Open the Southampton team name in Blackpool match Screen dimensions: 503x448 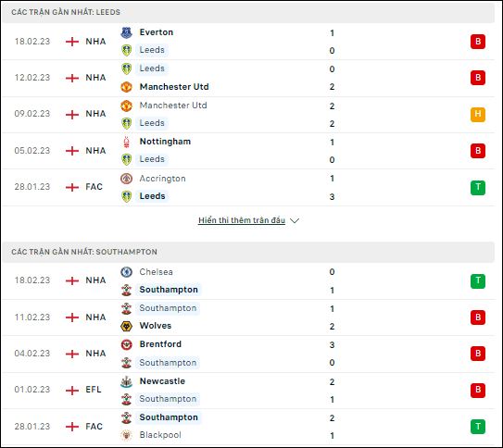[x=169, y=417]
